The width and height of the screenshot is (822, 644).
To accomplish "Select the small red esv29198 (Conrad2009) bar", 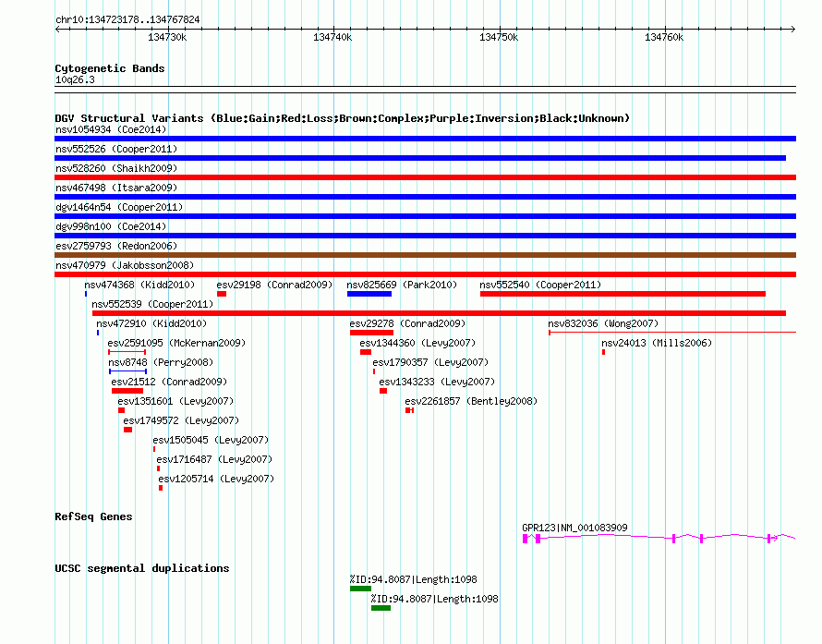I will [222, 294].
